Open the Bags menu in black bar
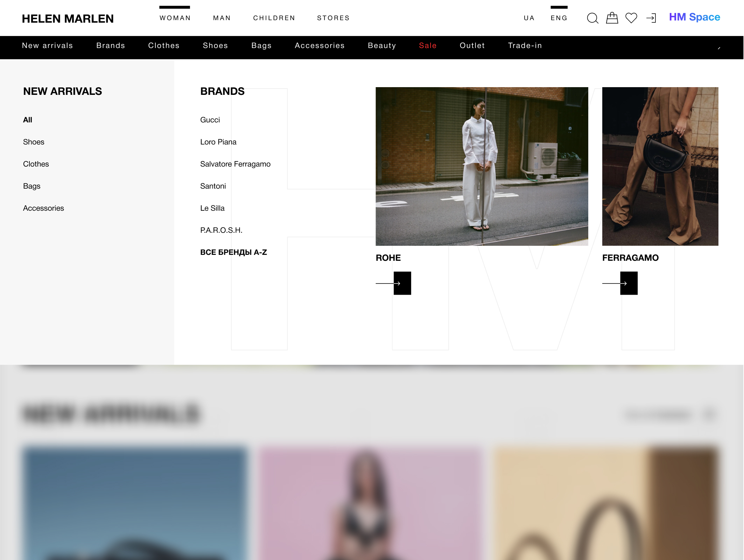Screen dimensions: 744x560 pos(261,45)
